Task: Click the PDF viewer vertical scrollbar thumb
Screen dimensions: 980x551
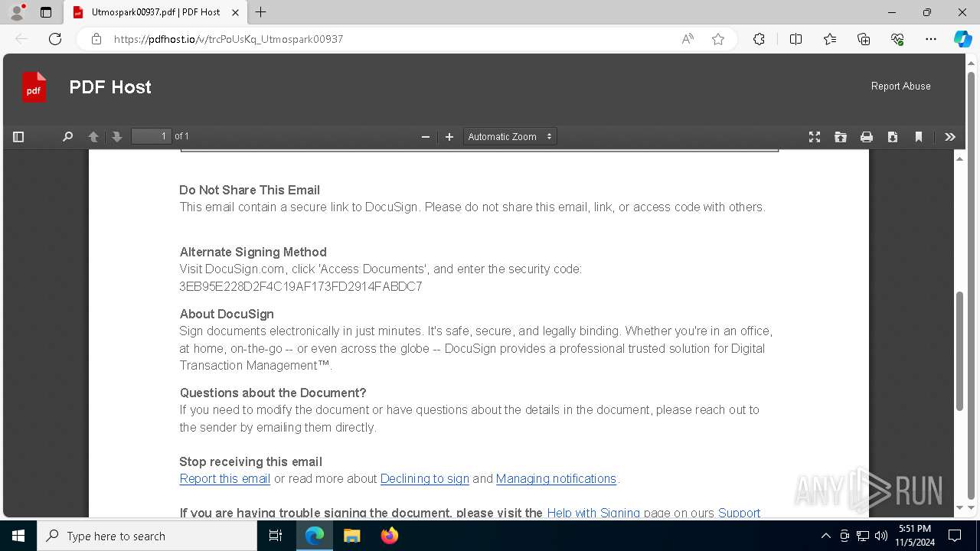Action: tap(960, 351)
